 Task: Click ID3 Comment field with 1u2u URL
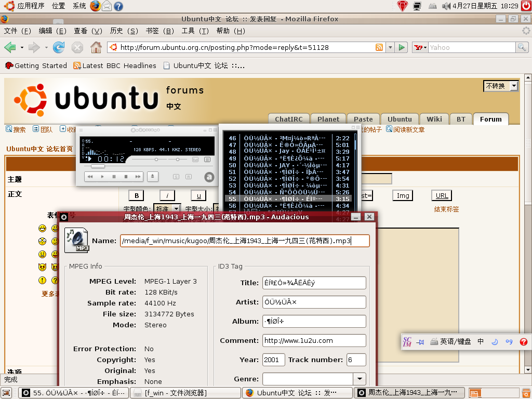pos(314,341)
